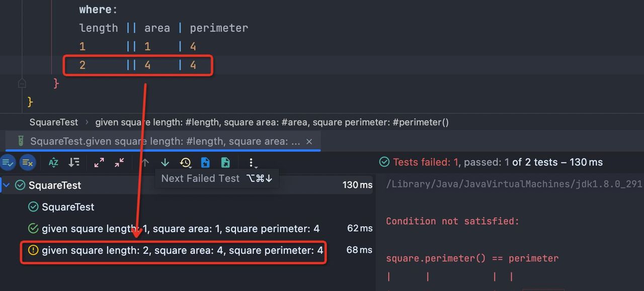Click the method name breadcrumb item
The height and width of the screenshot is (291, 644).
pos(272,122)
